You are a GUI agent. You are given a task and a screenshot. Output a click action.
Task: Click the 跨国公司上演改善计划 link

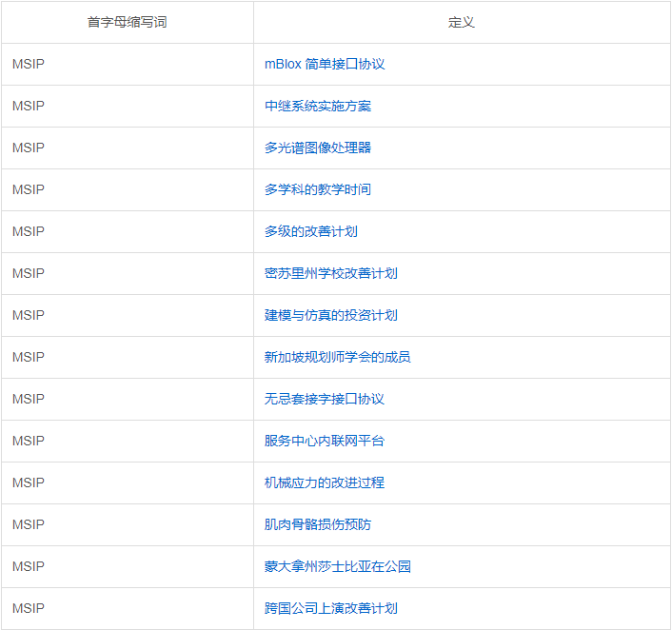(331, 608)
